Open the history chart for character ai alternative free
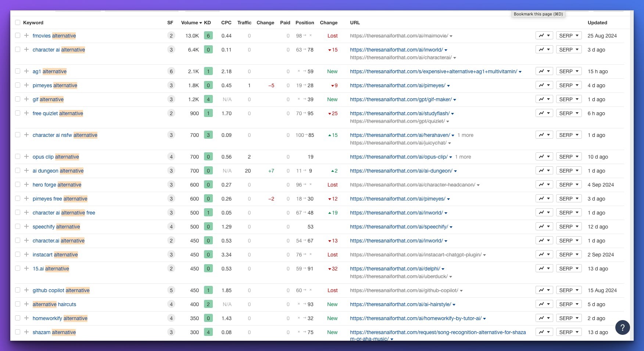644x351 pixels. coord(544,213)
